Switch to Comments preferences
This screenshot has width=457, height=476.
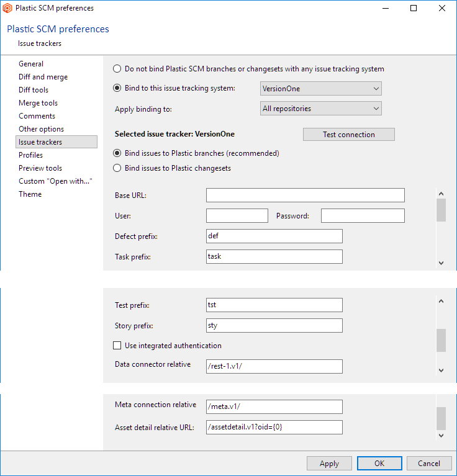(37, 116)
